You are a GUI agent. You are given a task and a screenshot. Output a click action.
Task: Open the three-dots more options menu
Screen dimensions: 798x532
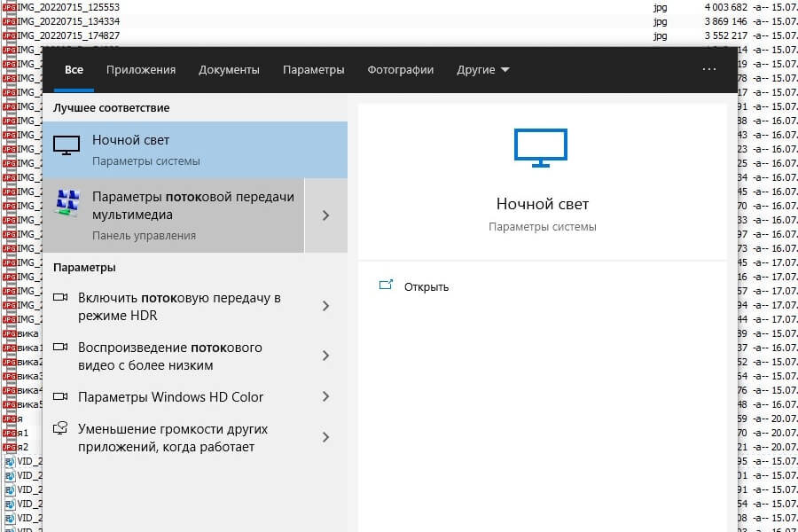point(709,69)
